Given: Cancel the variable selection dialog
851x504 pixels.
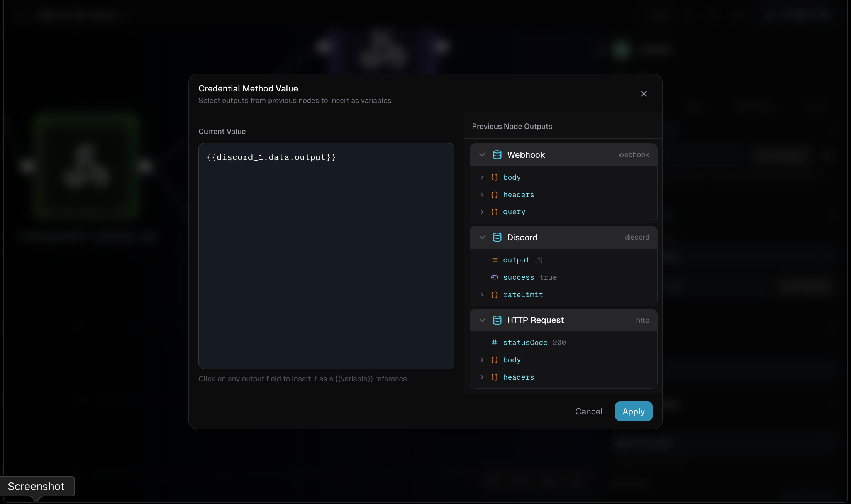Looking at the screenshot, I should pyautogui.click(x=589, y=411).
